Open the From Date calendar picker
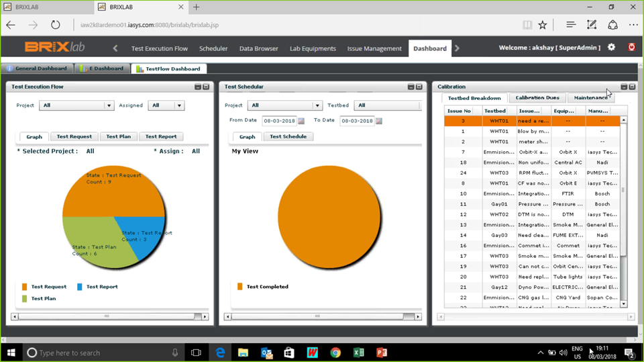 point(301,121)
